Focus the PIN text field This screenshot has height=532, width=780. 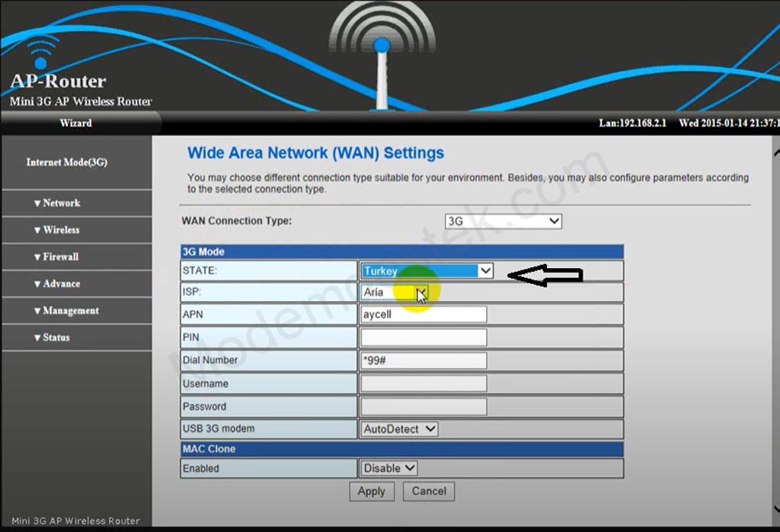coord(424,337)
